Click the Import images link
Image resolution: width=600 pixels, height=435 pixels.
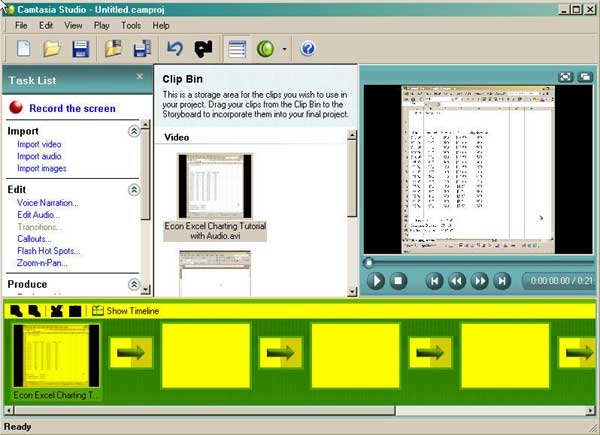tap(42, 168)
